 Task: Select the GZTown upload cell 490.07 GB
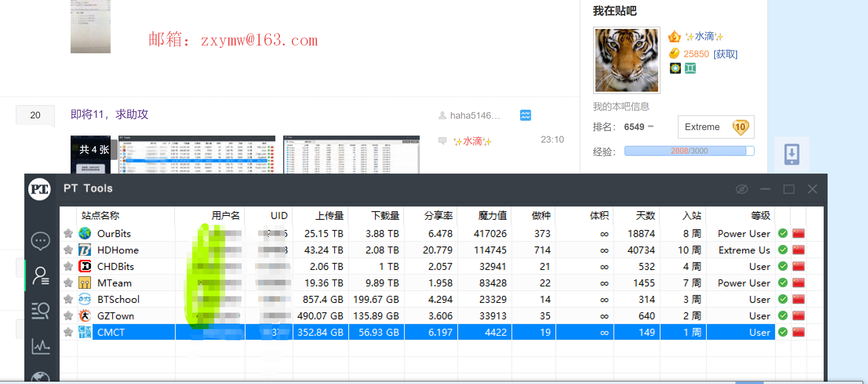tap(320, 316)
